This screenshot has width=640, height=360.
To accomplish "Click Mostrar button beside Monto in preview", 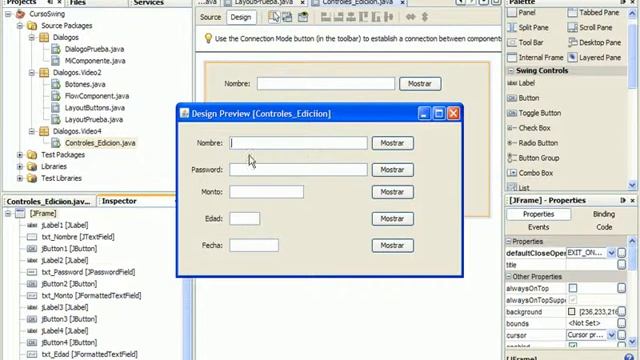I will pyautogui.click(x=393, y=192).
